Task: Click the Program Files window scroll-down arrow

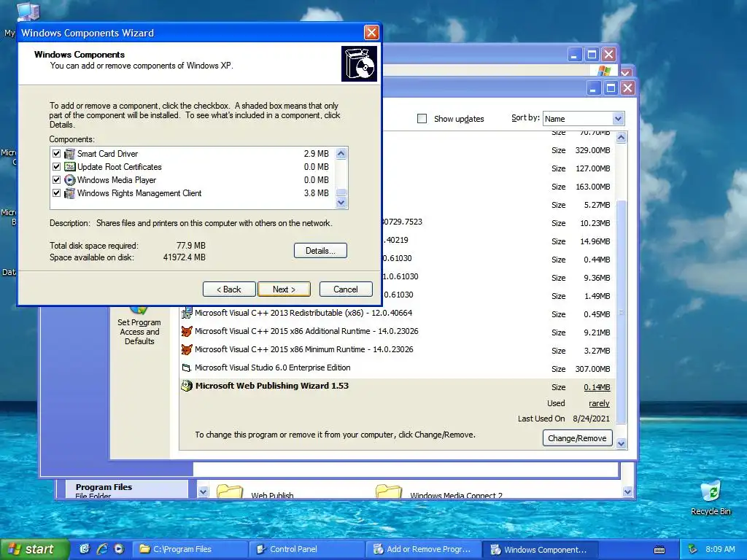Action: 627,492
